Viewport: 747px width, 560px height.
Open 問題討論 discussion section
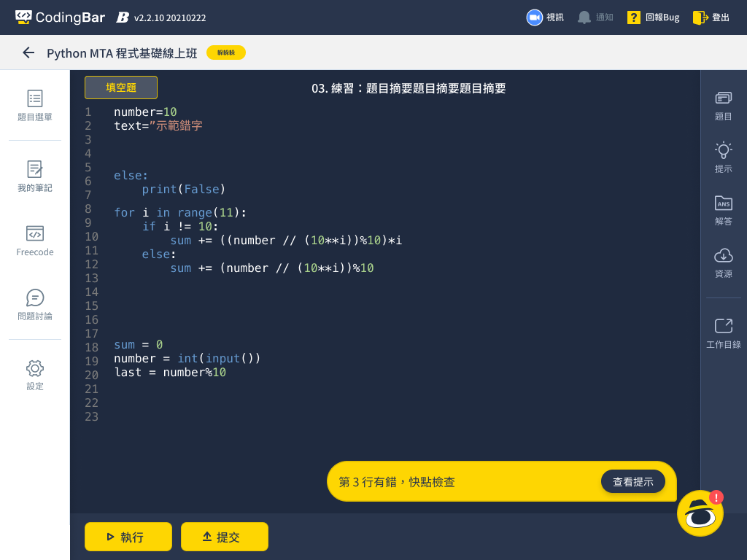click(x=35, y=305)
